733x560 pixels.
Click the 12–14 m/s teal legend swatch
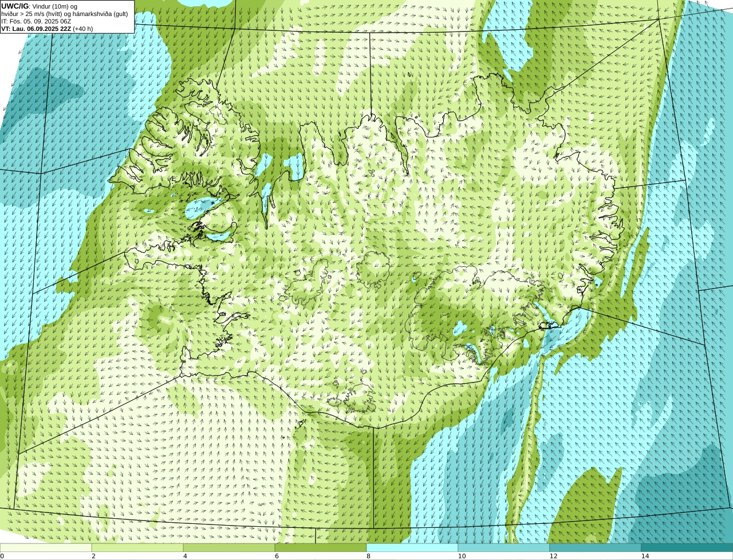tap(596, 547)
